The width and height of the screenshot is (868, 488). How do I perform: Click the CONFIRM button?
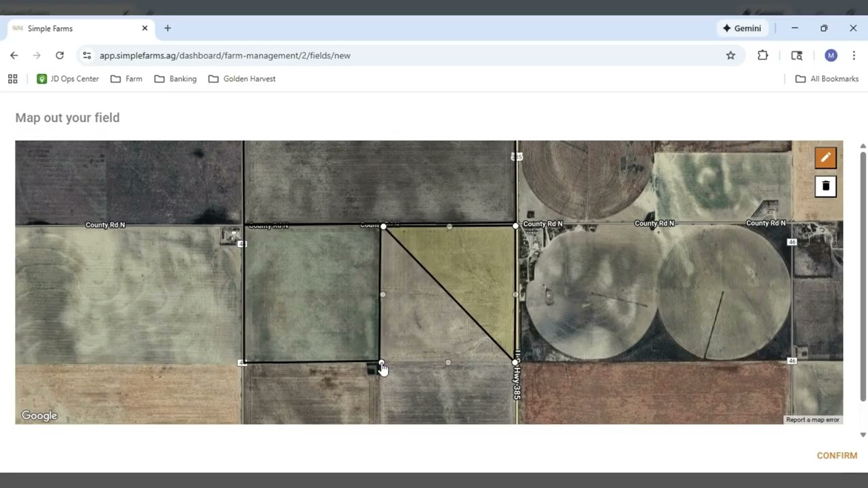pos(837,455)
